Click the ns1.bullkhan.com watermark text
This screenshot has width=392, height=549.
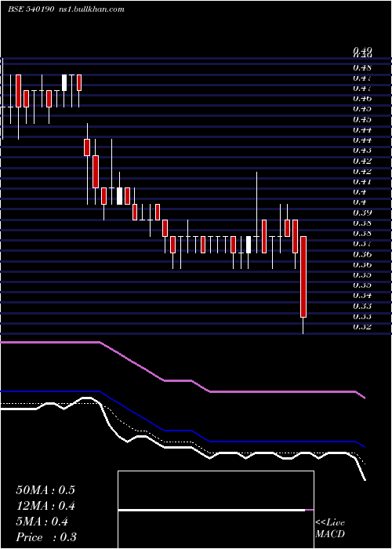pyautogui.click(x=91, y=9)
